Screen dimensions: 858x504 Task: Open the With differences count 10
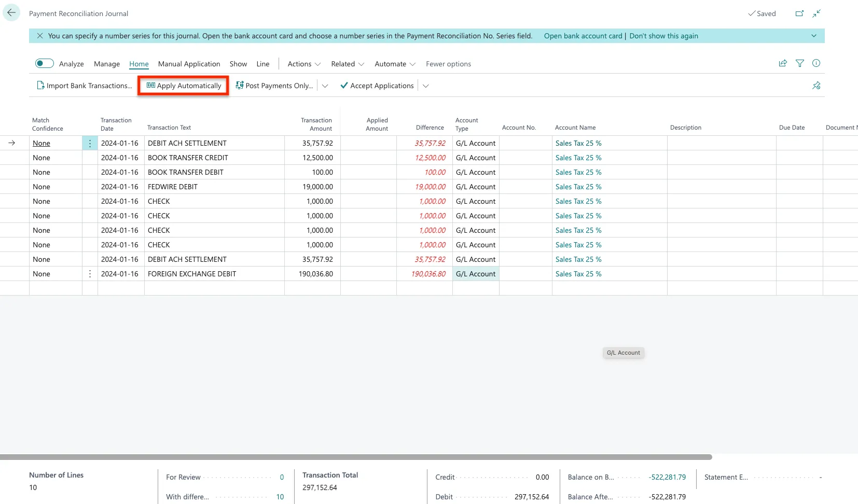click(280, 497)
